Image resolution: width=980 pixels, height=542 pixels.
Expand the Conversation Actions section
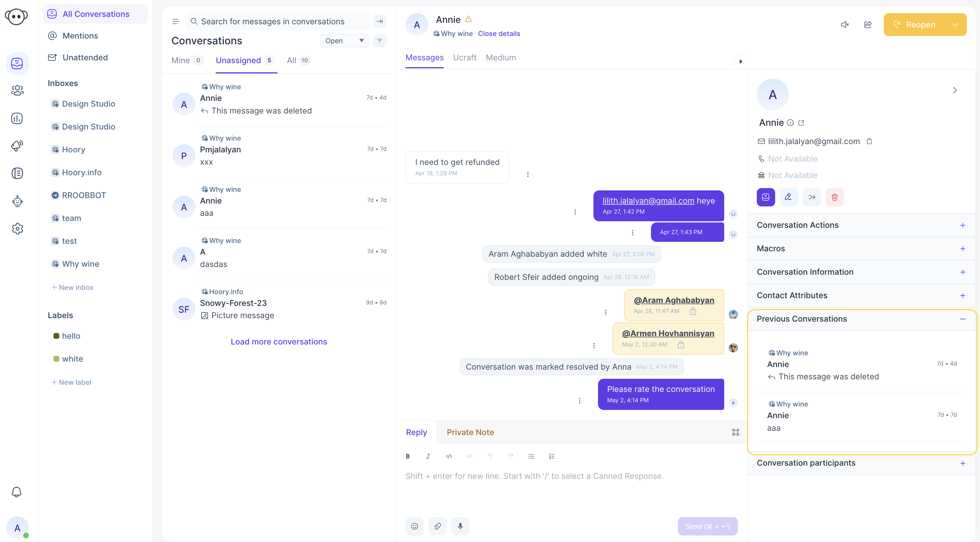[962, 225]
